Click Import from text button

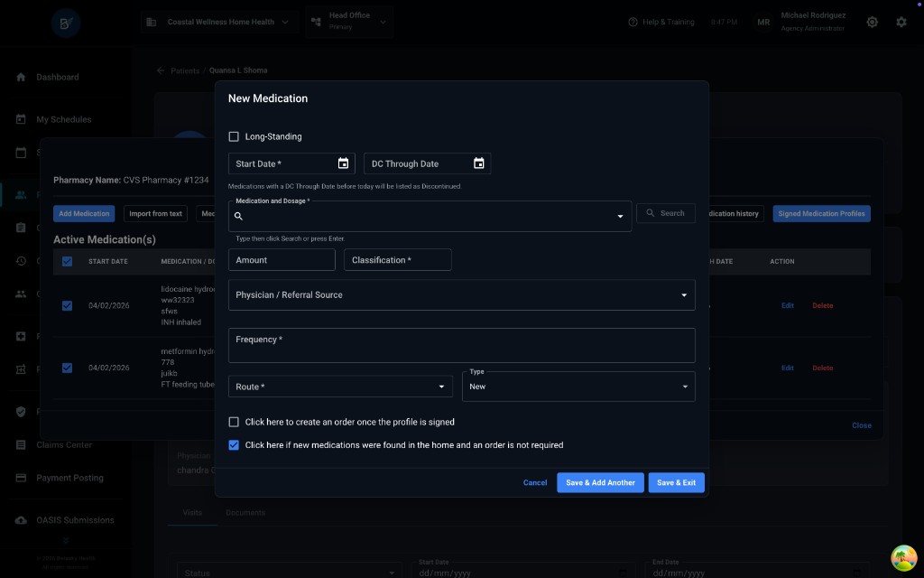tap(155, 213)
